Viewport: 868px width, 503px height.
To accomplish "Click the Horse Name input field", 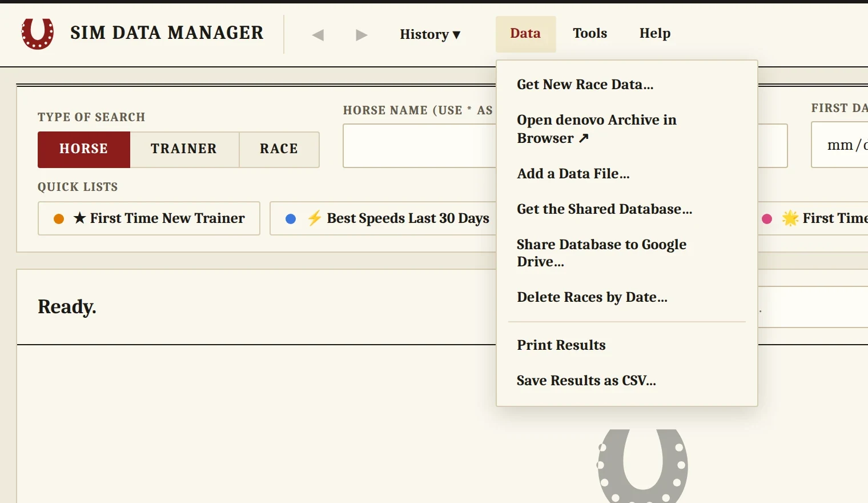I will click(x=420, y=146).
